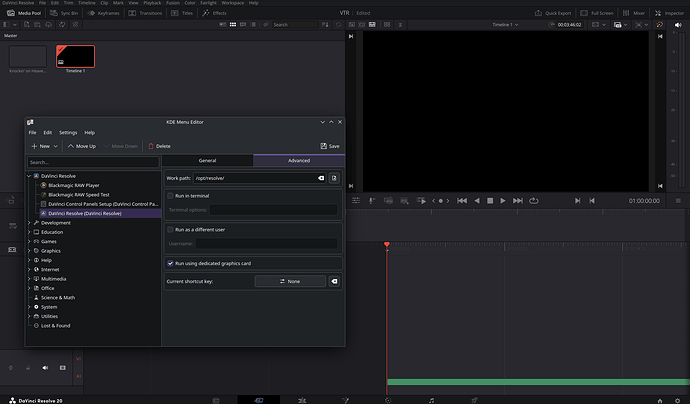Select Blackmagic RAW Player entry
Viewport: 690px width, 404px height.
73,186
